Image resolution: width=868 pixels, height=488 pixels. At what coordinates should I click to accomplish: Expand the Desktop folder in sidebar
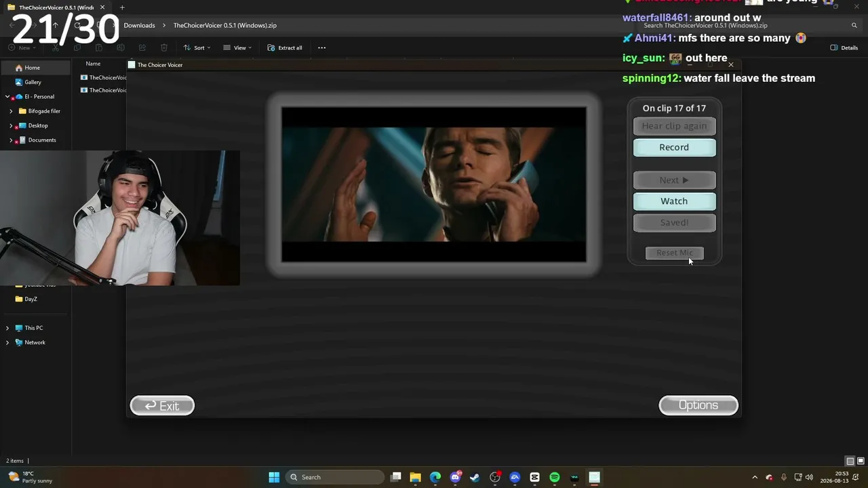pyautogui.click(x=11, y=125)
